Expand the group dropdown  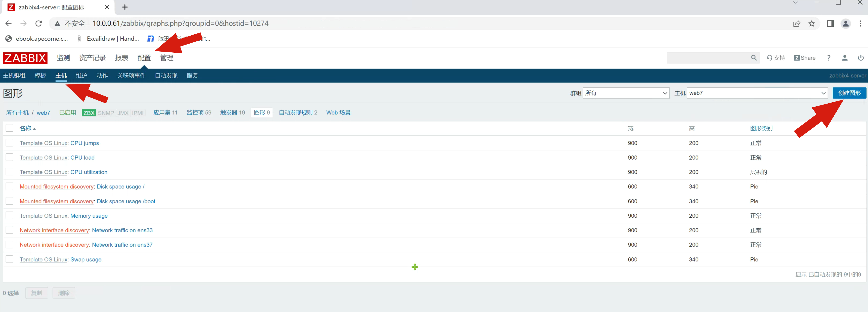(x=626, y=93)
